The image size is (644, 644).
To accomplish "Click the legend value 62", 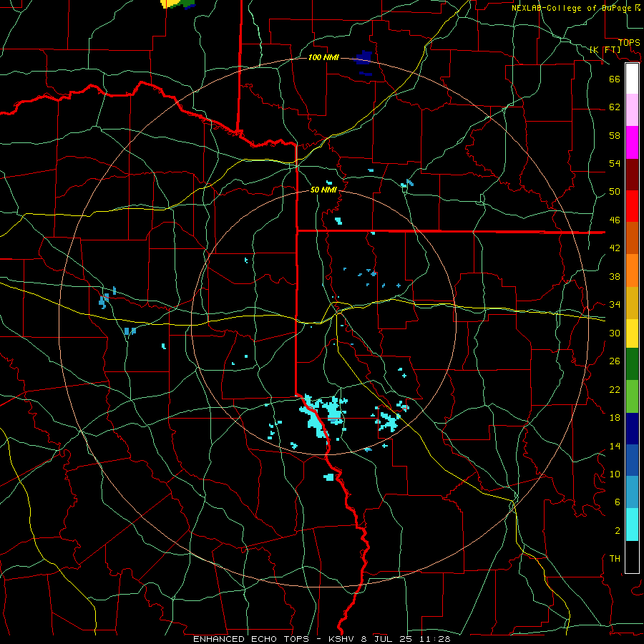I will 615,107.
